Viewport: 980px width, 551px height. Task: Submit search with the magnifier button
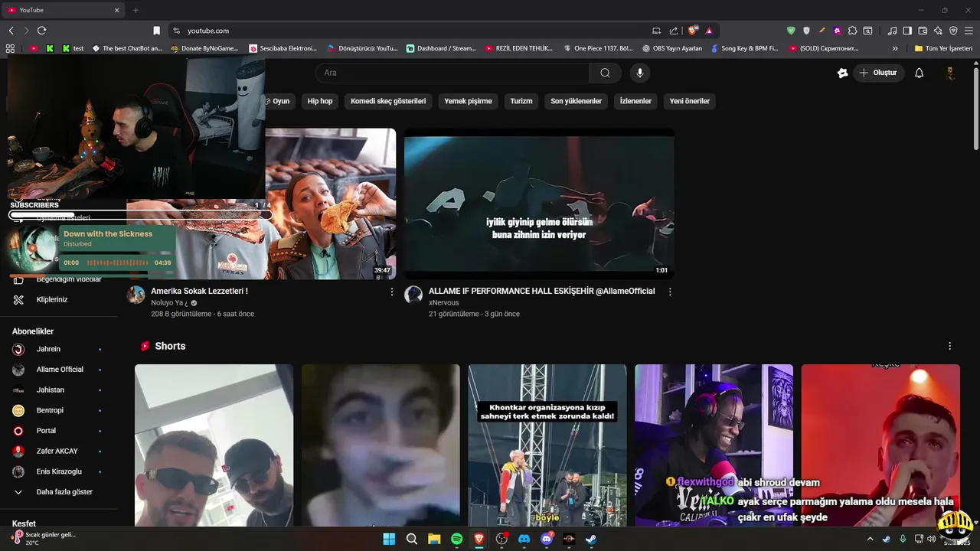point(605,73)
